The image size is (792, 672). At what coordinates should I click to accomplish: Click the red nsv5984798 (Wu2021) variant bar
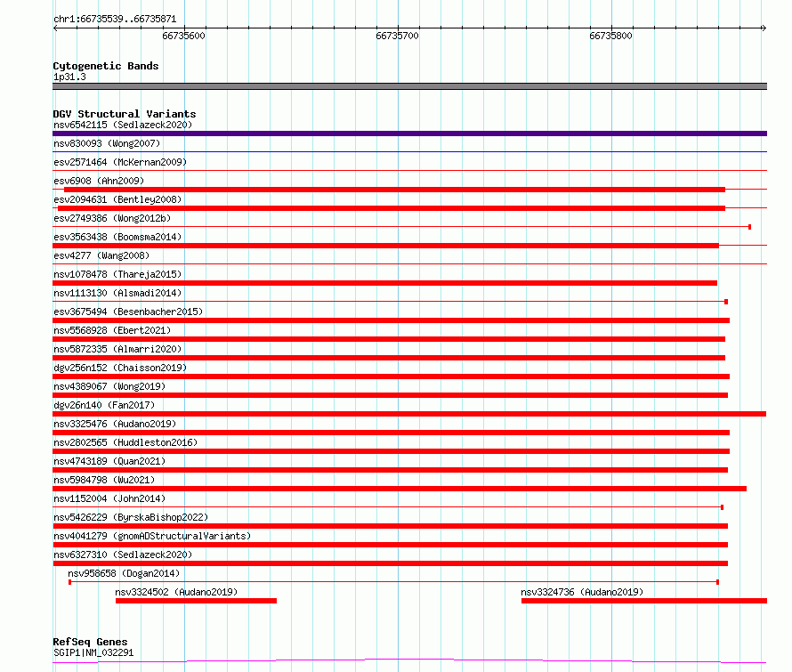[400, 489]
